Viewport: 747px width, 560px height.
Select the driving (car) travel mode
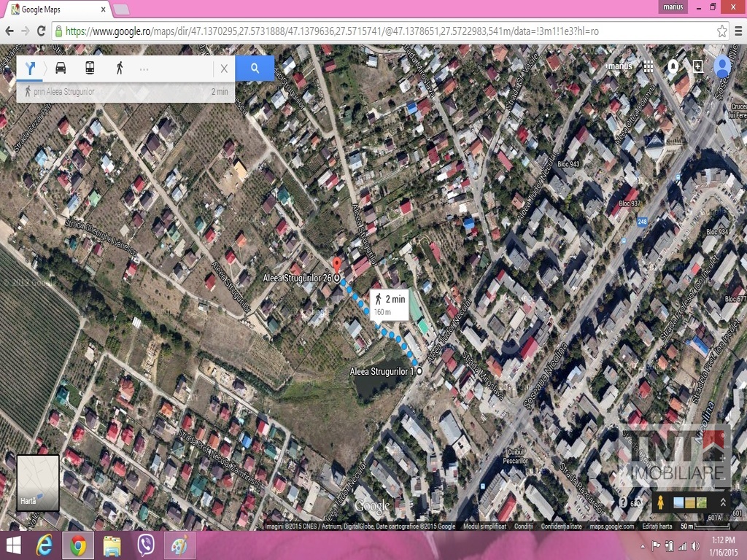click(x=61, y=68)
